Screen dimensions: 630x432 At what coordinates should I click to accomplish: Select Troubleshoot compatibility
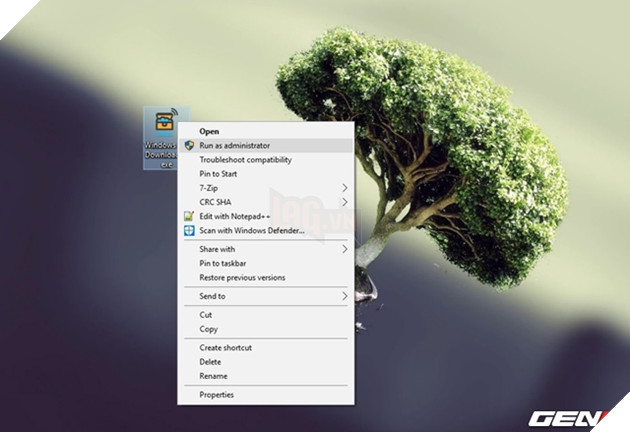click(x=266, y=160)
